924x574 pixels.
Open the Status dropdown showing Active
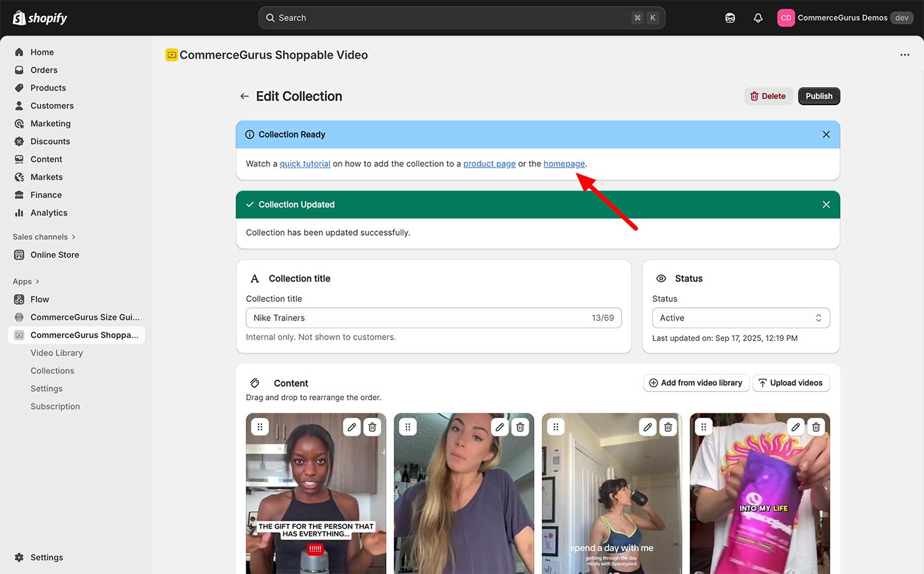point(741,318)
